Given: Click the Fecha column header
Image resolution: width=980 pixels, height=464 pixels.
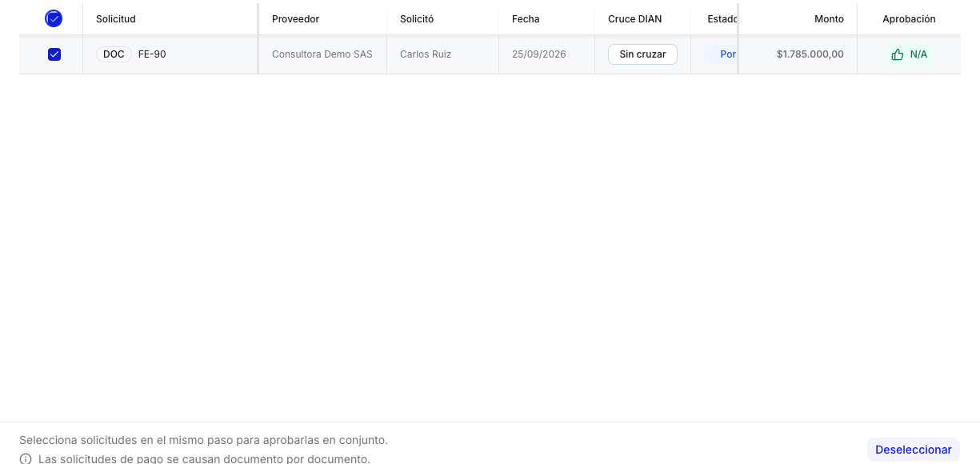Looking at the screenshot, I should tap(526, 19).
